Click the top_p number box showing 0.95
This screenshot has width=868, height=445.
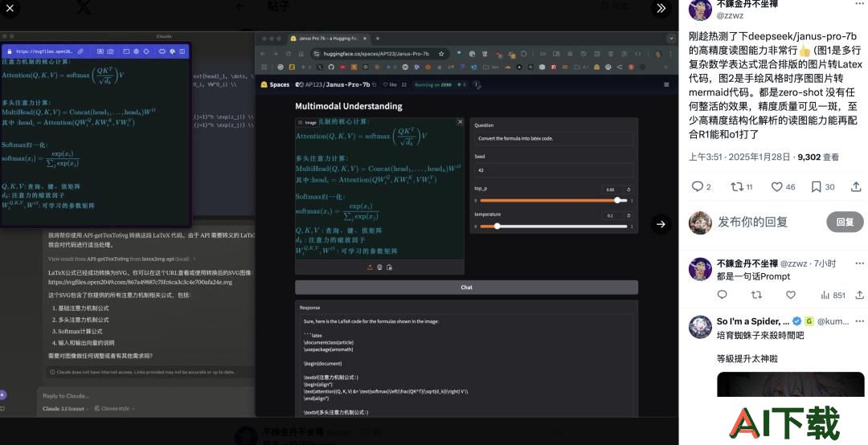pos(612,190)
